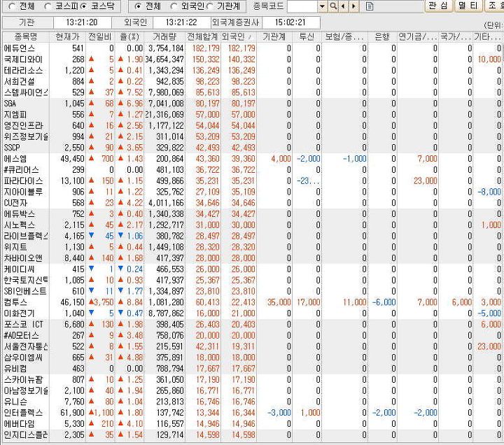The image size is (504, 445).
Task: Sort by 외국인 column header
Action: click(x=238, y=36)
